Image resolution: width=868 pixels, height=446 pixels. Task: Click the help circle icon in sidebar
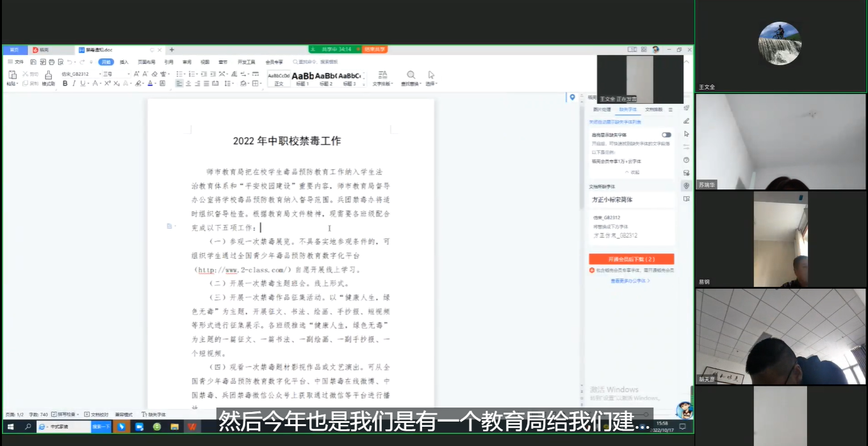click(x=686, y=160)
